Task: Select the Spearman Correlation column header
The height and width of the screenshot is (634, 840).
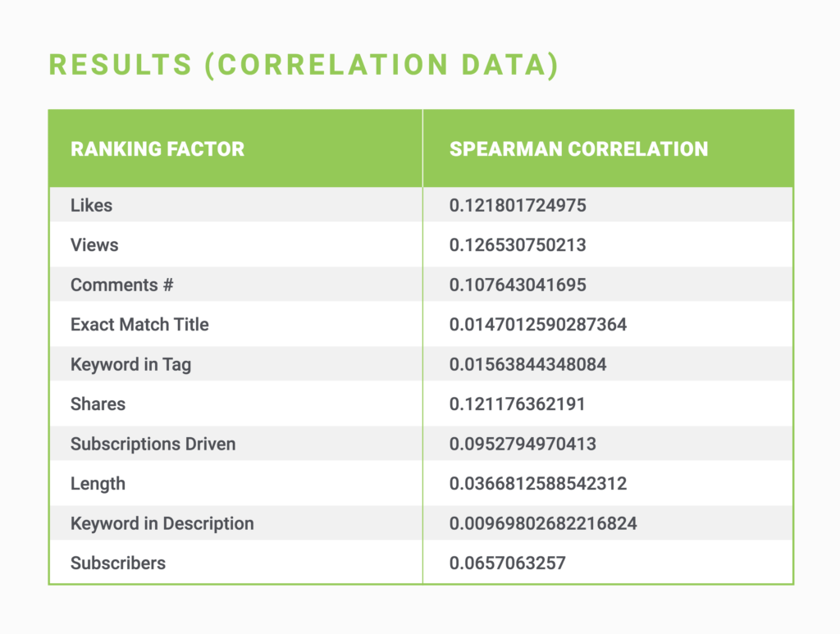Action: point(578,149)
